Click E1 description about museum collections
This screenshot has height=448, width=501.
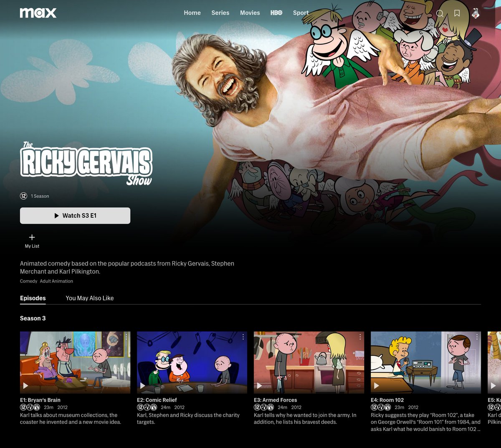[x=71, y=418]
